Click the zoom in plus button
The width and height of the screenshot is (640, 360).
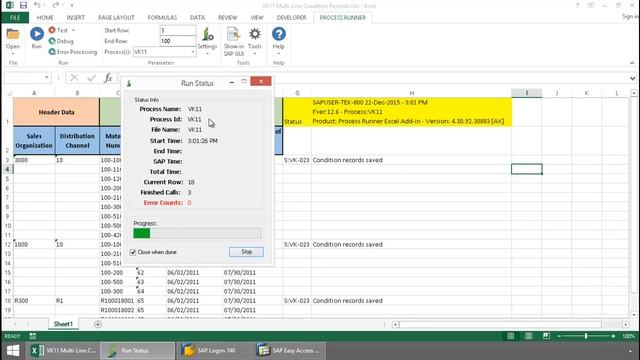click(x=613, y=336)
